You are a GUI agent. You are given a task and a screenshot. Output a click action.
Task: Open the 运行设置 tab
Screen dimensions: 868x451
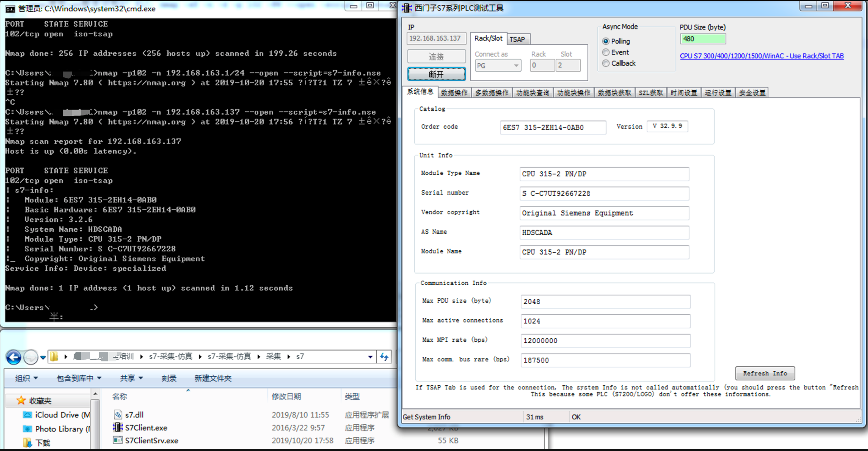coord(718,93)
